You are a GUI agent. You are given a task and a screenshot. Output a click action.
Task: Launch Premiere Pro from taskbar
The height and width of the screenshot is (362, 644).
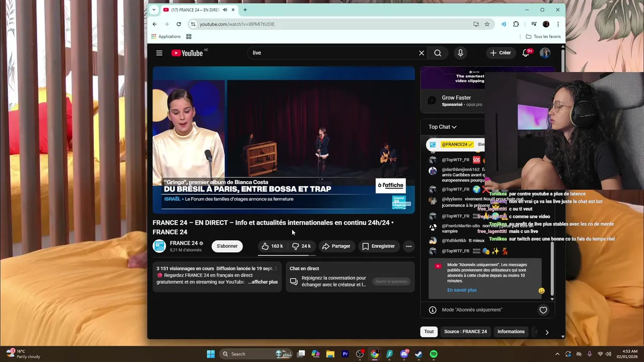[x=345, y=354]
